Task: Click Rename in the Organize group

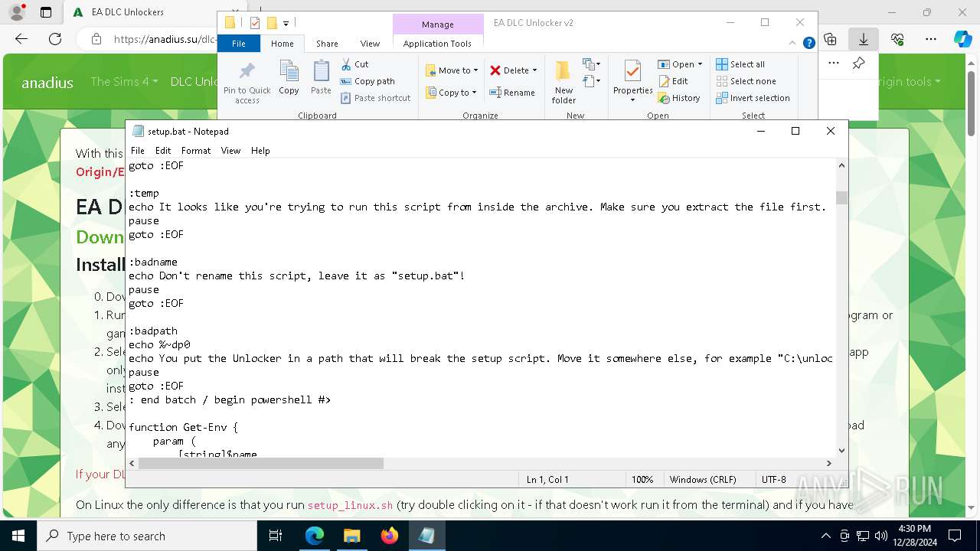Action: [x=512, y=93]
